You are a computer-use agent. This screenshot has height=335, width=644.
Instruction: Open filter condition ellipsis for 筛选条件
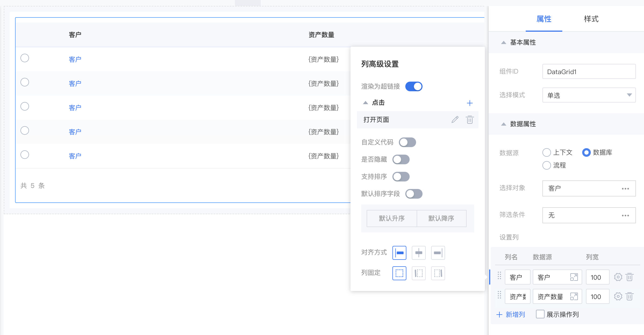tap(625, 216)
